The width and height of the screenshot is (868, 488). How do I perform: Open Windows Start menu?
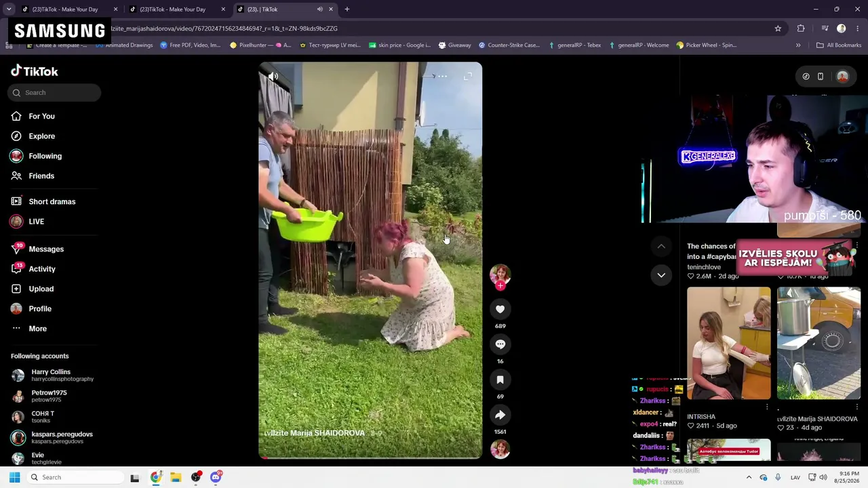[x=14, y=477]
